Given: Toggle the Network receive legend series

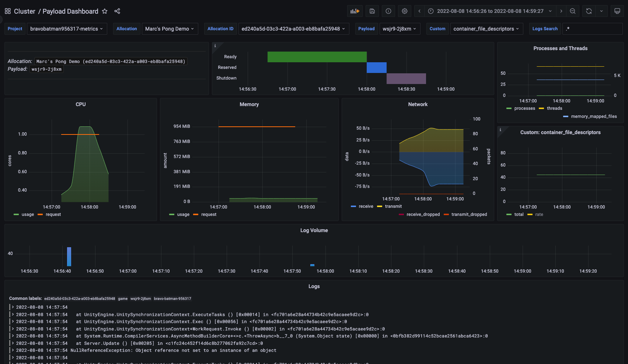Looking at the screenshot, I should [x=366, y=206].
